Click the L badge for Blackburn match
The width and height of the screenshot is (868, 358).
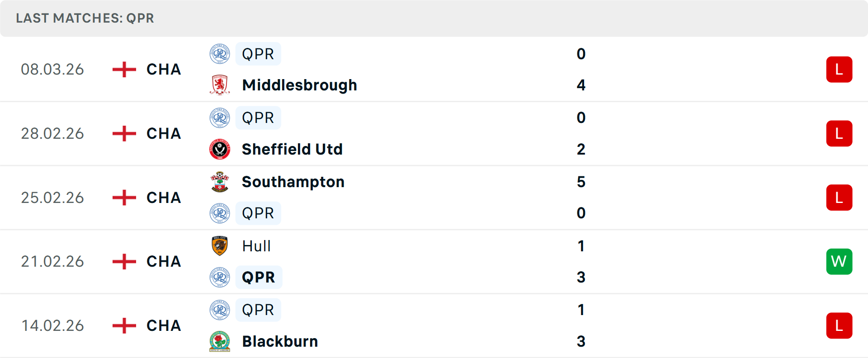click(839, 326)
